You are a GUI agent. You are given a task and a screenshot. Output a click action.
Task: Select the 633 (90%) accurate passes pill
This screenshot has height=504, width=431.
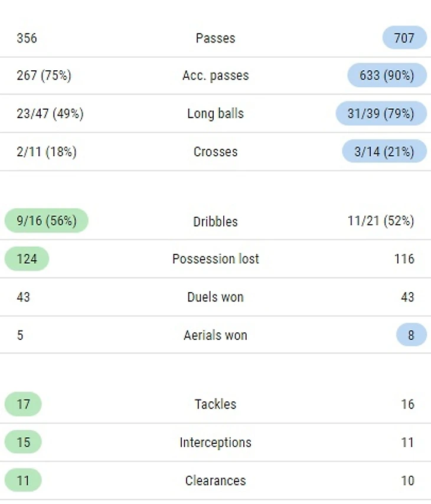(387, 76)
